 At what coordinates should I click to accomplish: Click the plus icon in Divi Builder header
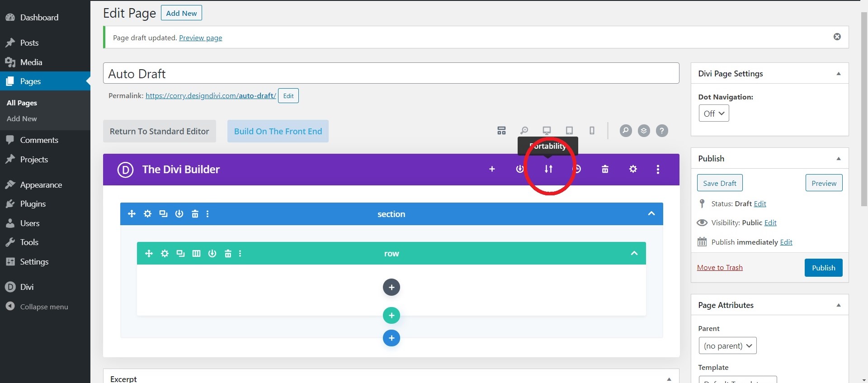tap(492, 169)
